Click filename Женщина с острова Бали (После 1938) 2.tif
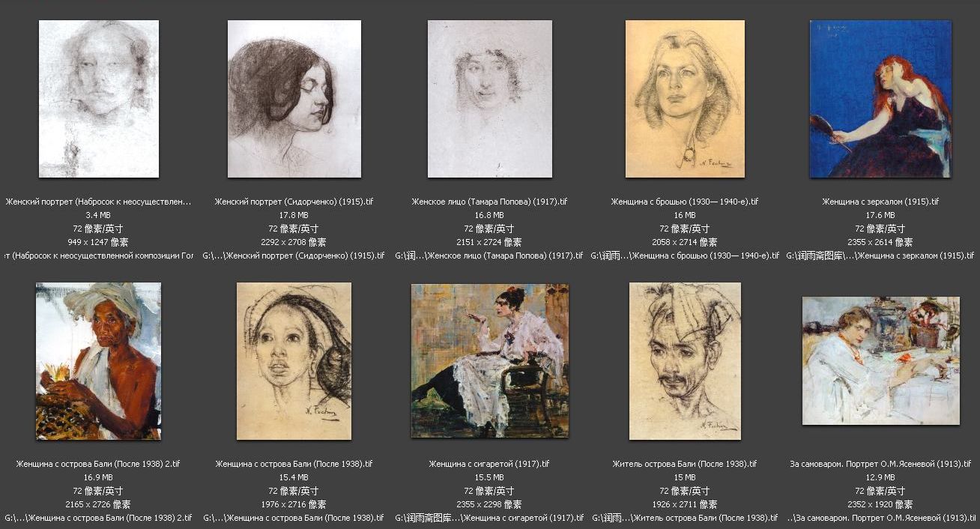The width and height of the screenshot is (980, 529). pos(98,464)
